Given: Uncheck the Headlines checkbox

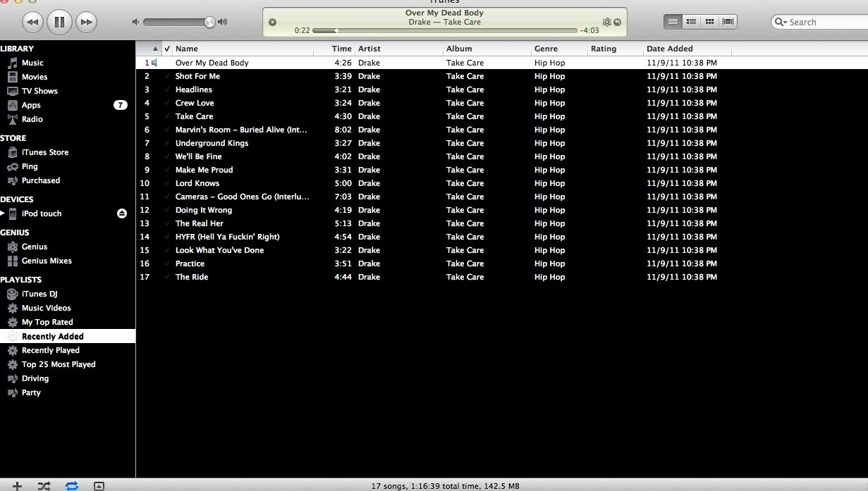Looking at the screenshot, I should tap(167, 89).
